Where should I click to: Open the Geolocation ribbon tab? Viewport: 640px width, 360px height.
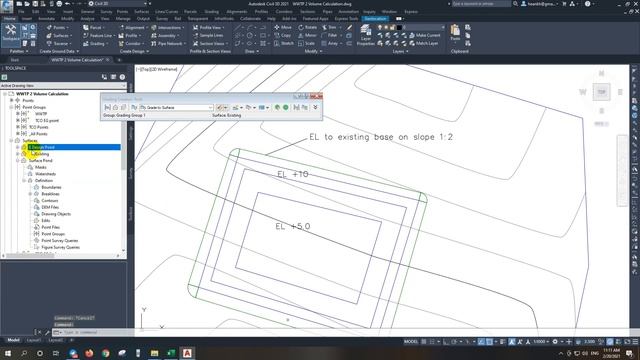(x=375, y=19)
